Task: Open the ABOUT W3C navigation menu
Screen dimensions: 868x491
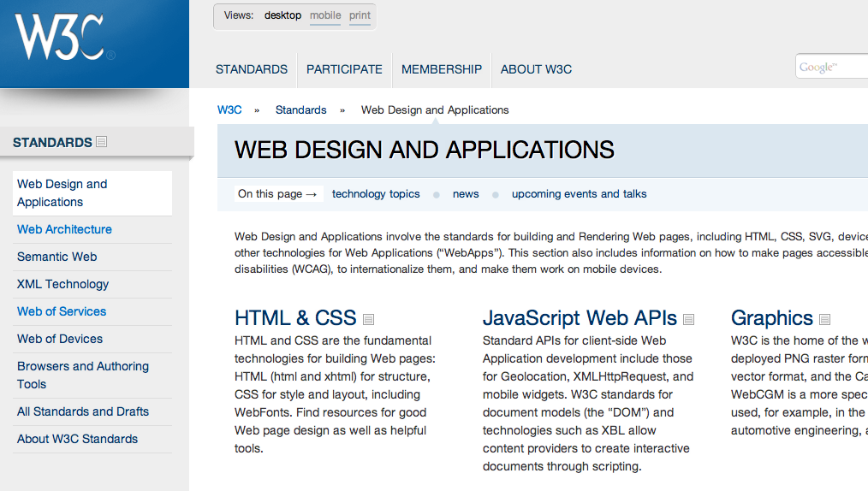Action: (x=537, y=69)
